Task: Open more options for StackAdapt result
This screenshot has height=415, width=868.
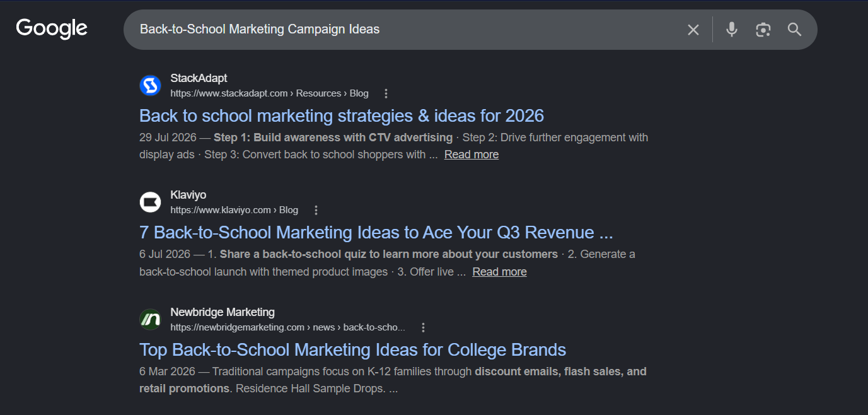Action: (386, 93)
